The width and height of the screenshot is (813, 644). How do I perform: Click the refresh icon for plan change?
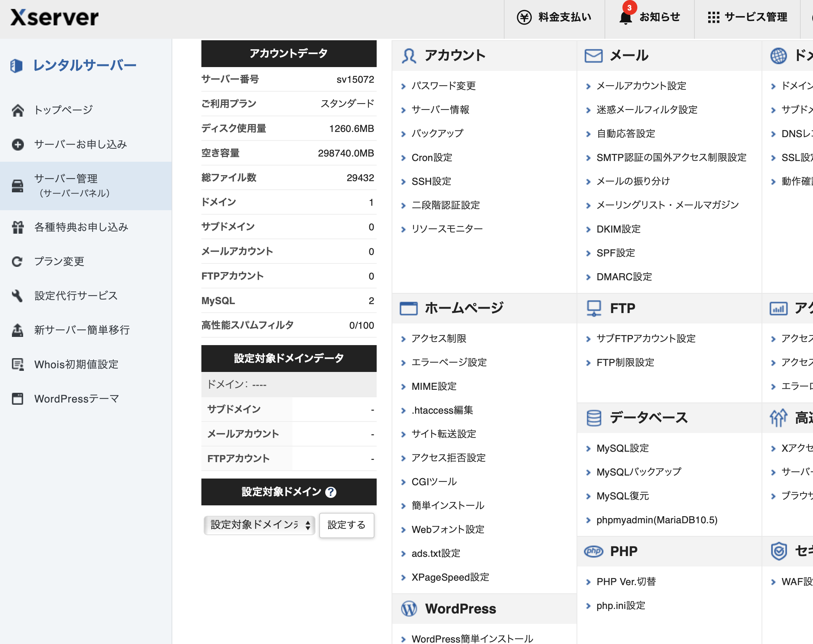[18, 262]
